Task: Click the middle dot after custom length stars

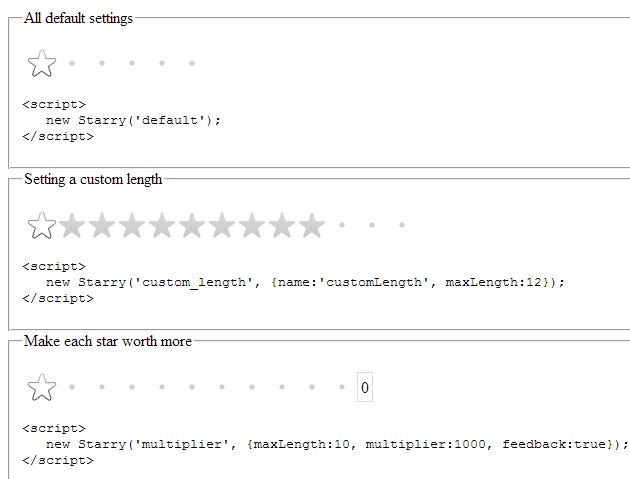Action: tap(372, 225)
